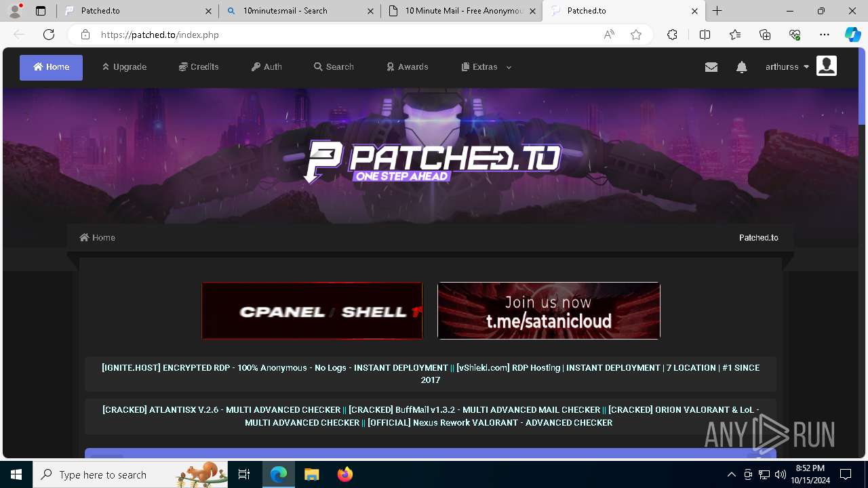Click the user avatar image

coord(827,66)
